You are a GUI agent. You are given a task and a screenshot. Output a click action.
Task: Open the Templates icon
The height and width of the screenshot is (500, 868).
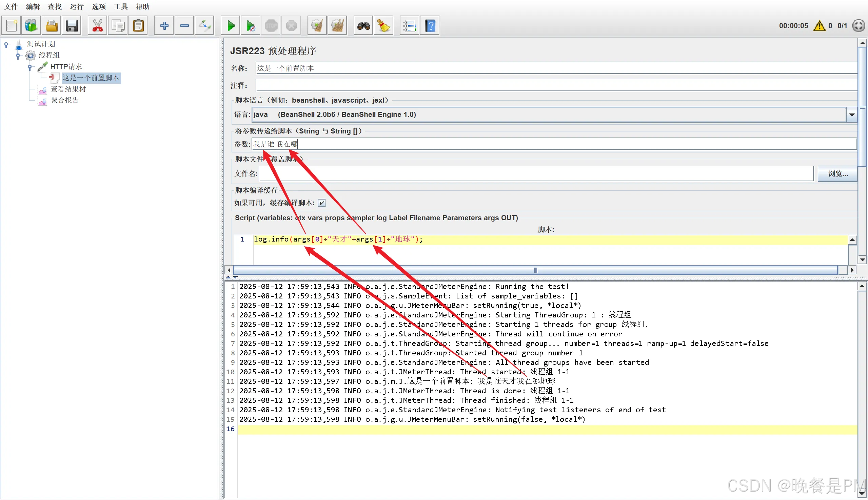coord(31,26)
